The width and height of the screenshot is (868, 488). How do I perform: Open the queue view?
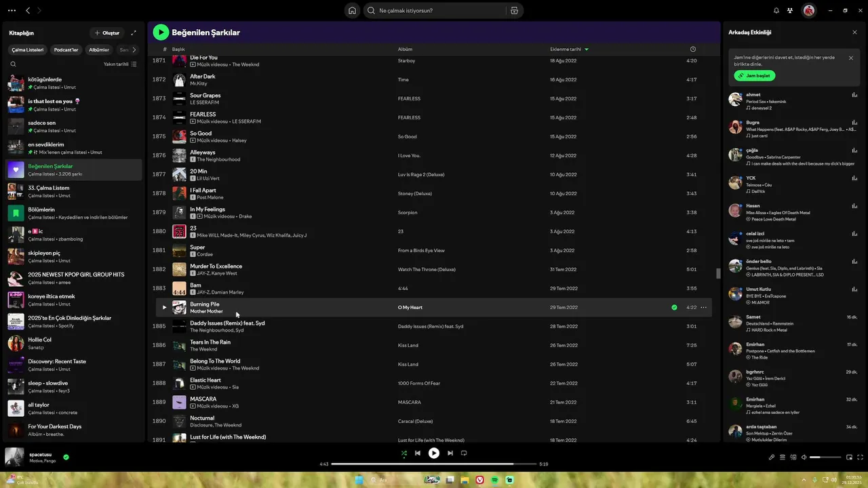point(783,457)
